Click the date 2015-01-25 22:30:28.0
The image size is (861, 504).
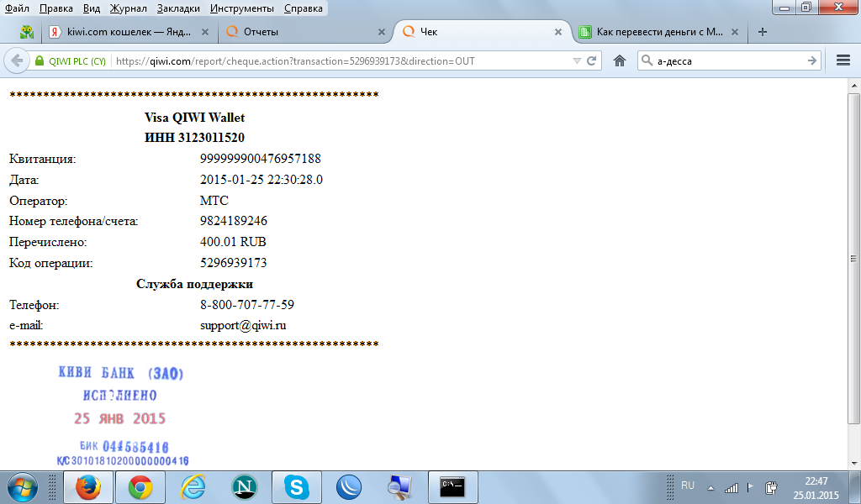click(261, 179)
